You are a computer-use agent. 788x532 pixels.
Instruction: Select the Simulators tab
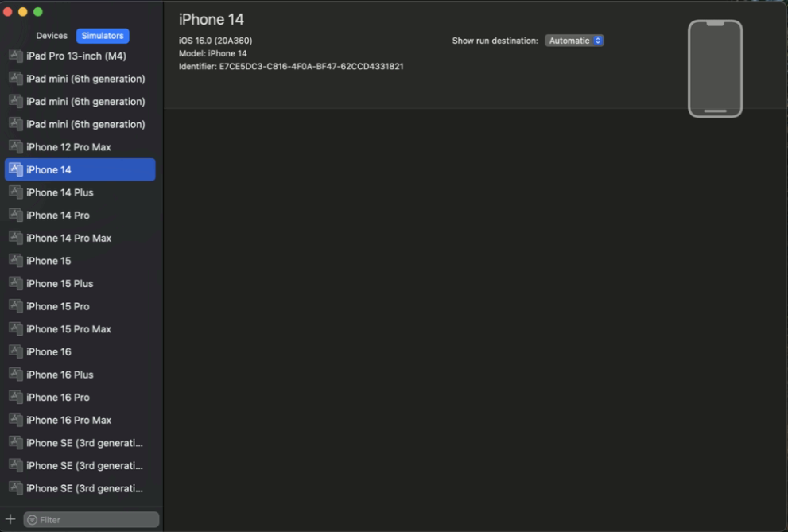pos(103,36)
